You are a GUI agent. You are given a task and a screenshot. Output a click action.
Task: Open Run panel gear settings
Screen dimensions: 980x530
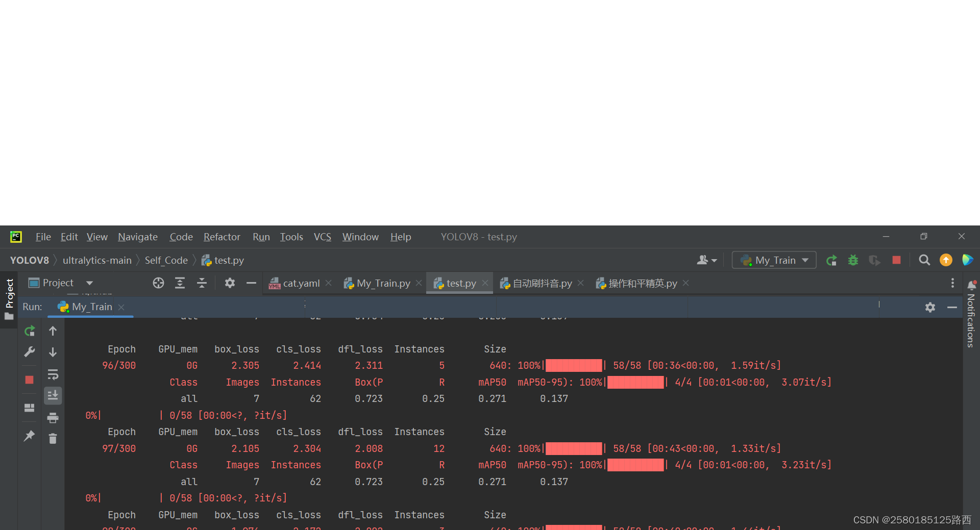tap(930, 307)
